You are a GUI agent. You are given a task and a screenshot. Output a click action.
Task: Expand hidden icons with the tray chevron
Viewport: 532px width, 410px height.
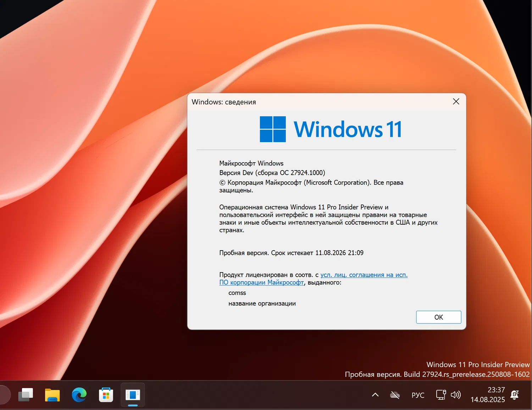375,394
